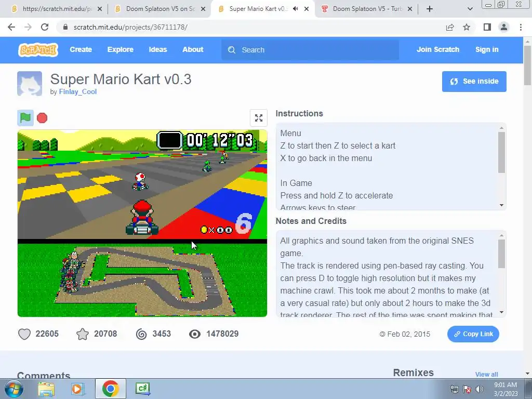This screenshot has width=532, height=399.
Task: Close the Super Mario Kart tab
Action: [307, 9]
